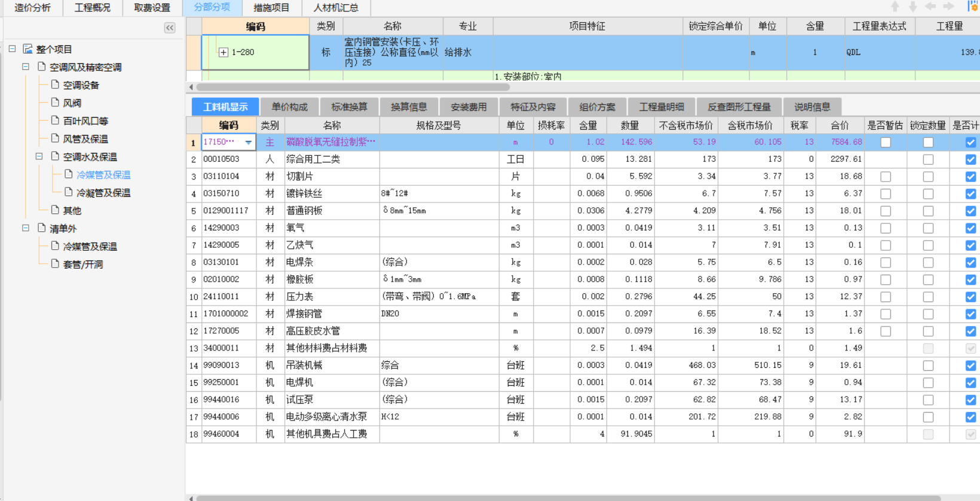This screenshot has height=501, width=980.
Task: Click the document icon beside 冷凝管及保温
Action: pos(69,192)
